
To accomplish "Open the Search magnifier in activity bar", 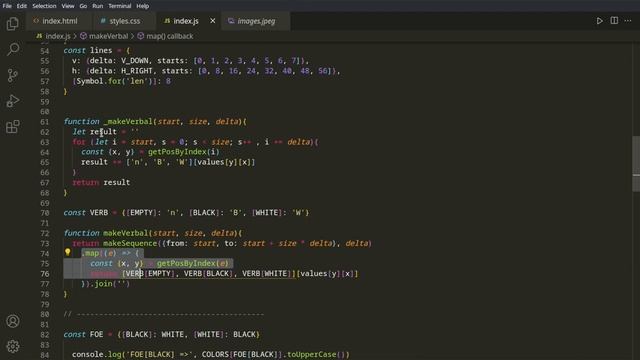I will pyautogui.click(x=13, y=49).
